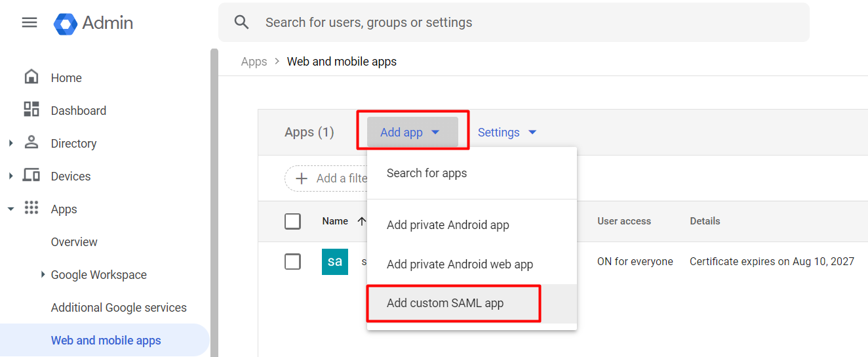The width and height of the screenshot is (868, 357).
Task: Expand the Directory section arrow
Action: pyautogui.click(x=10, y=143)
